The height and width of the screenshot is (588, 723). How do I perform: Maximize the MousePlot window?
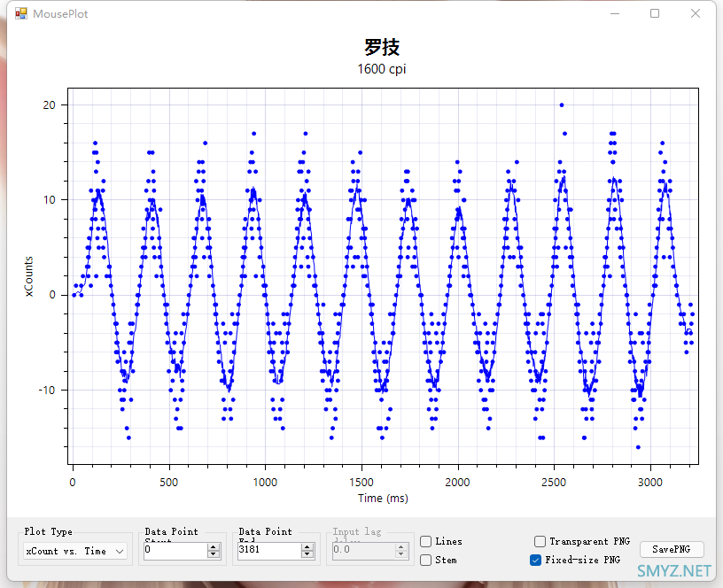[655, 14]
